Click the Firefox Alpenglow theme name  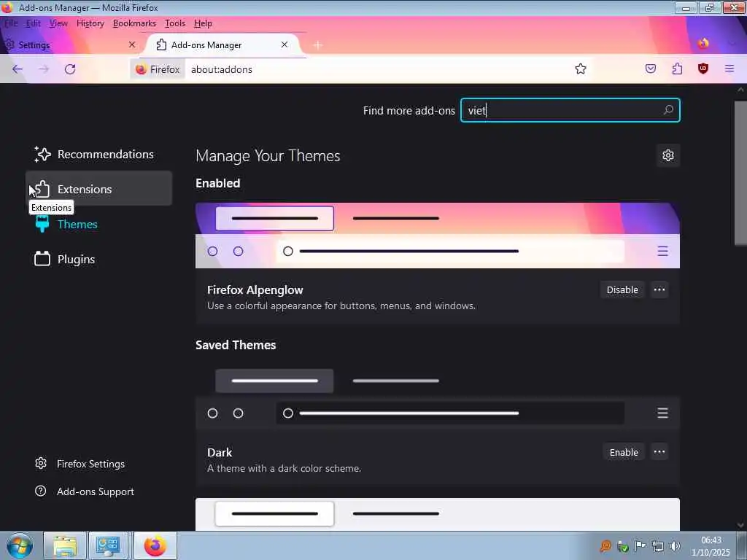(255, 289)
